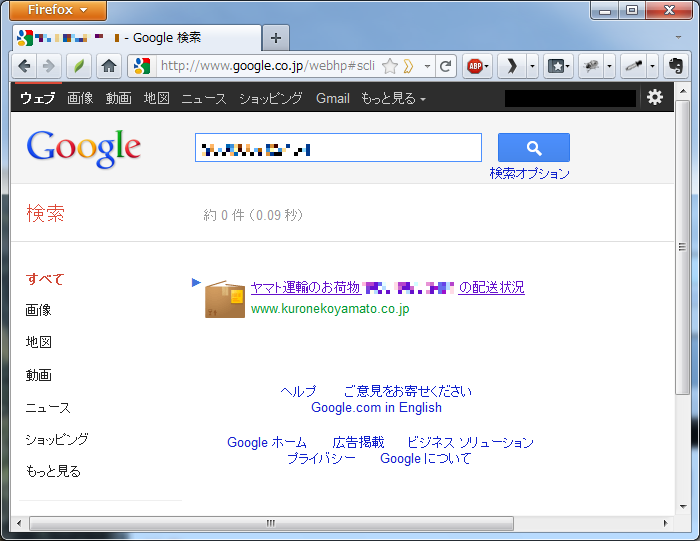Click the vertical scrollbar down arrow
The height and width of the screenshot is (541, 700).
click(683, 507)
